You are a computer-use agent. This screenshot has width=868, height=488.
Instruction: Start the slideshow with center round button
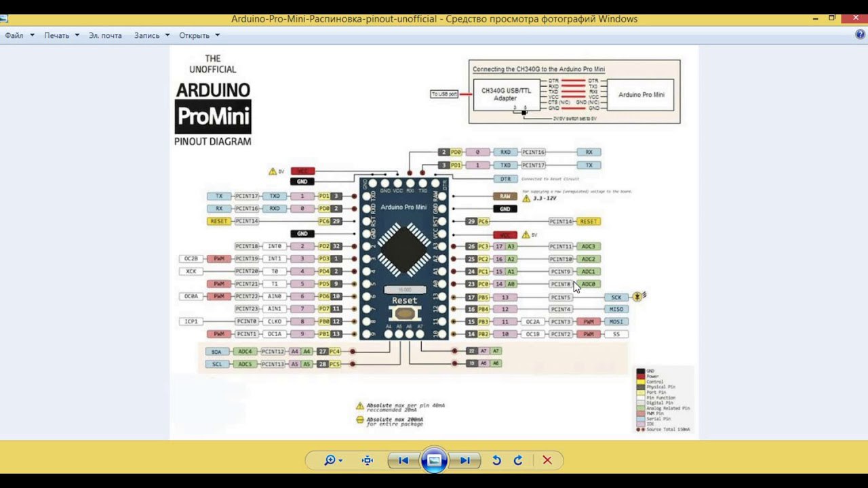tap(434, 460)
